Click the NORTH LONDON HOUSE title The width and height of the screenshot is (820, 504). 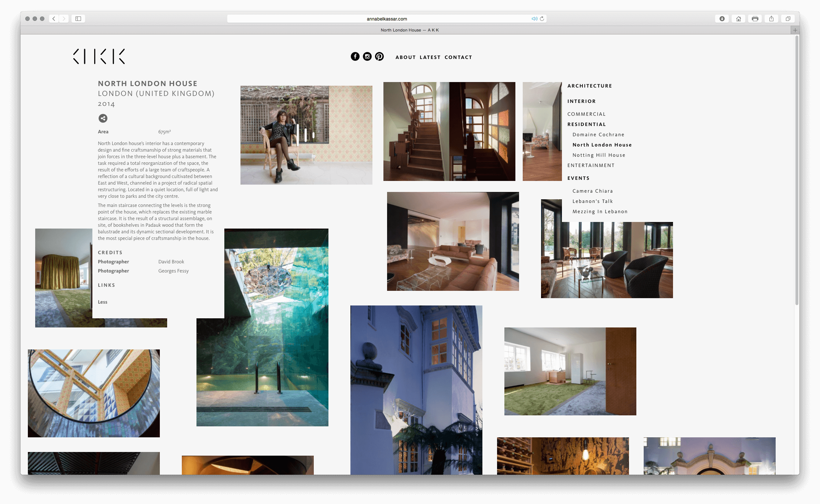148,84
